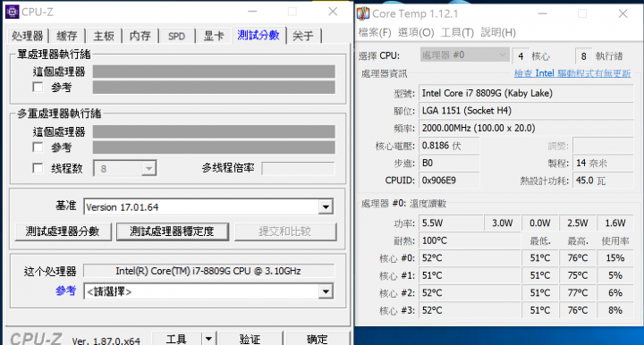Image resolution: width=644 pixels, height=345 pixels.
Task: Click the Intel driver update check link
Action: click(x=572, y=73)
